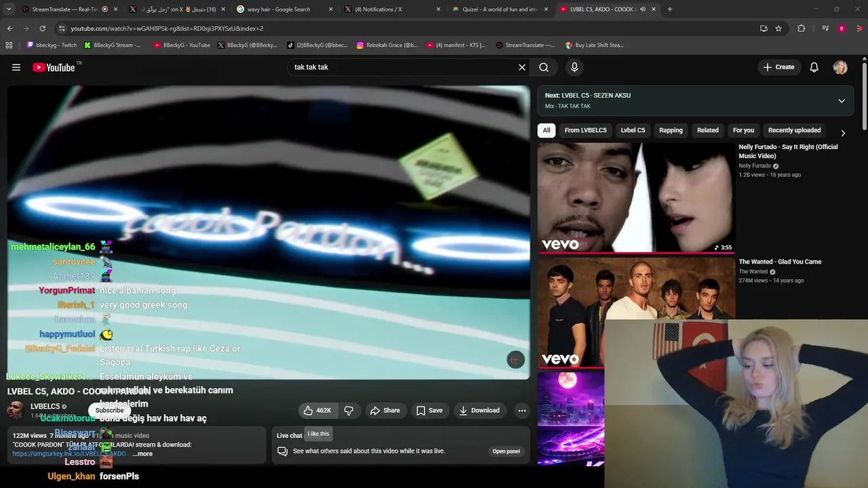Image resolution: width=868 pixels, height=488 pixels.
Task: Open the tab search dropdown arrow
Action: tap(9, 9)
